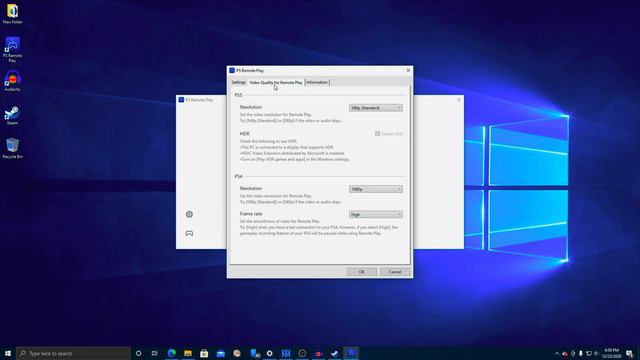Switch to PS Remote Play taskbar button
The image size is (640, 360).
(351, 353)
